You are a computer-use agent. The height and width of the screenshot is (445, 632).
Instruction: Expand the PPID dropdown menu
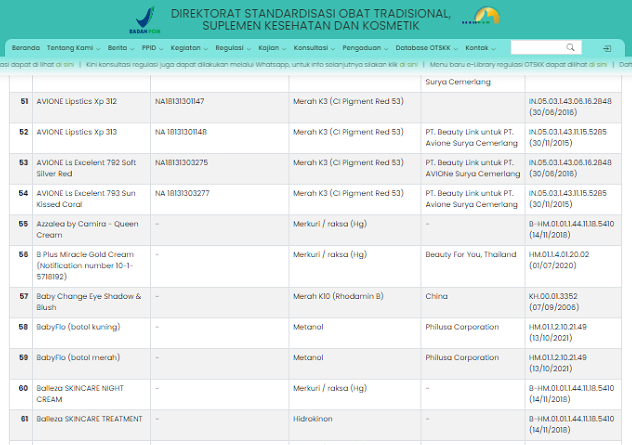152,48
